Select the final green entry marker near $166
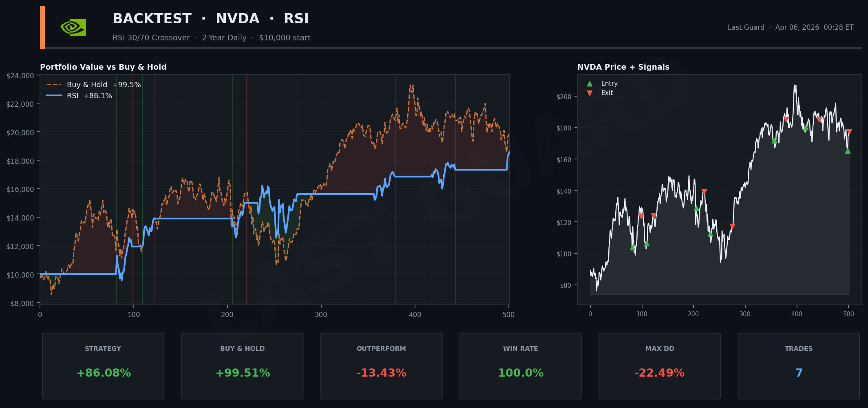Image resolution: width=868 pixels, height=408 pixels. tap(848, 151)
